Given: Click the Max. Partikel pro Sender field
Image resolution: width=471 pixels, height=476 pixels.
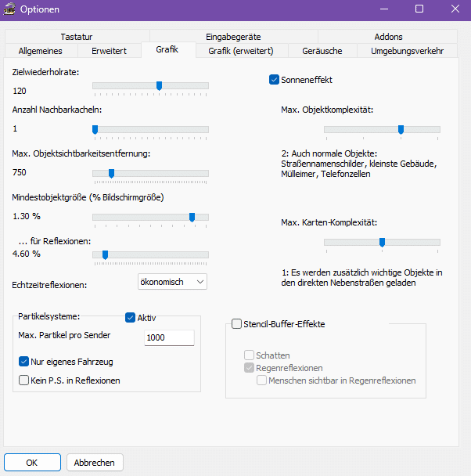Looking at the screenshot, I should point(169,337).
